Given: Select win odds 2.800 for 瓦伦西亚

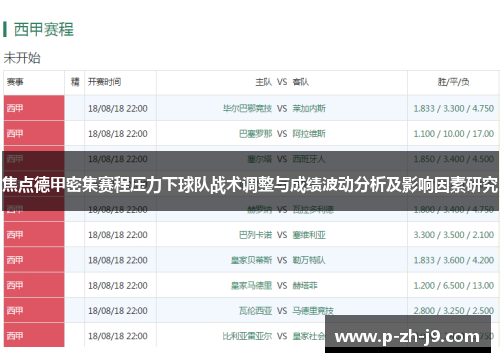Looking at the screenshot, I should click(x=424, y=311).
